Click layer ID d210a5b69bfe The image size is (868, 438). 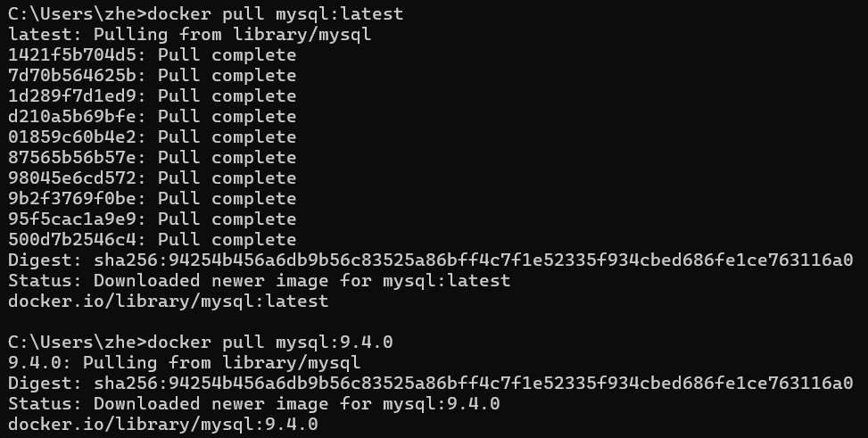tap(72, 116)
